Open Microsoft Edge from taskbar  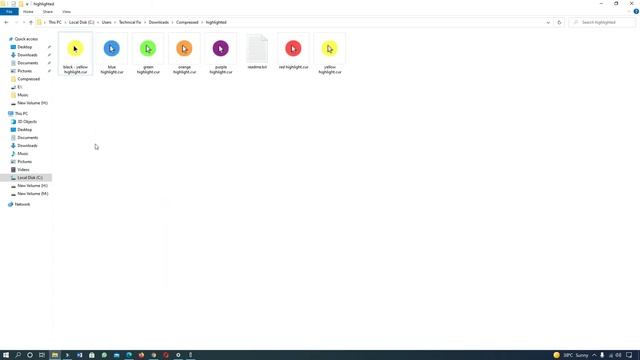pos(129,355)
